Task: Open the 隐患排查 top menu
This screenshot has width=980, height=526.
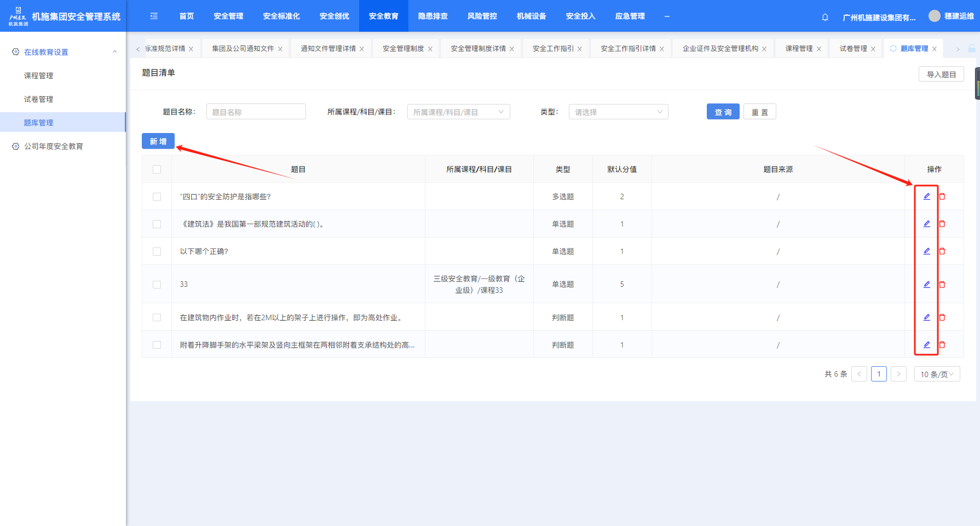Action: pos(433,16)
